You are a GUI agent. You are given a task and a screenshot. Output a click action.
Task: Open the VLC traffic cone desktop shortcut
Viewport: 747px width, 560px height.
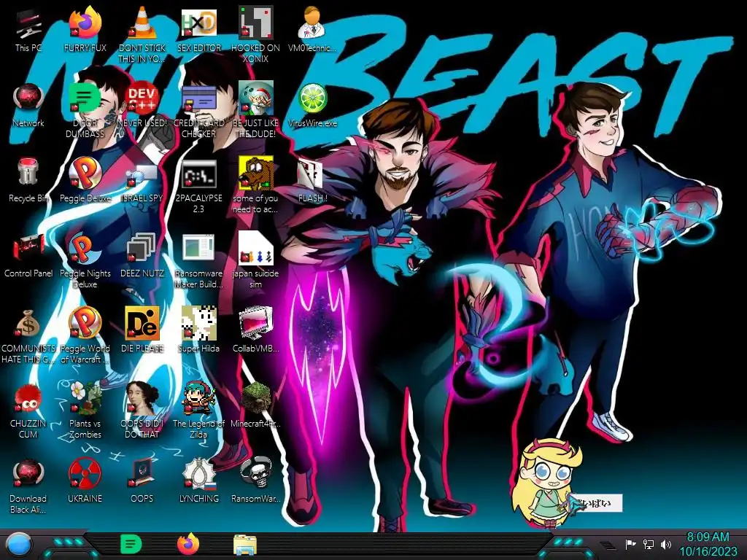[x=142, y=34]
